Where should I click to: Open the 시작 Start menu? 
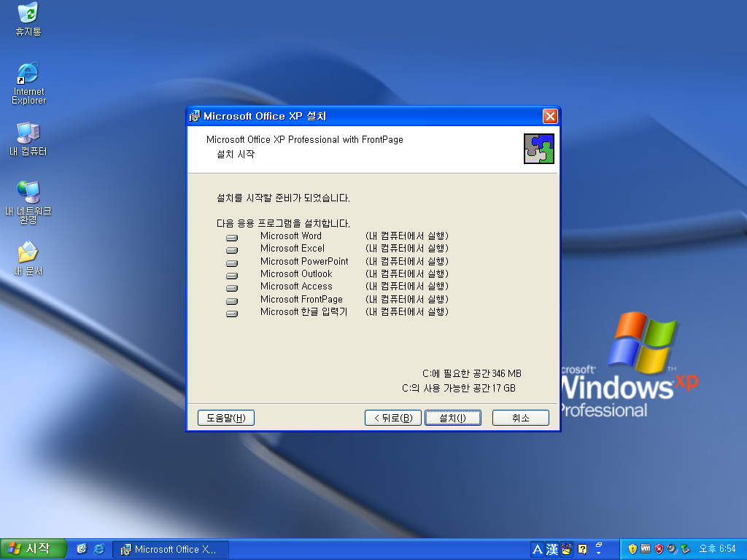[x=32, y=549]
